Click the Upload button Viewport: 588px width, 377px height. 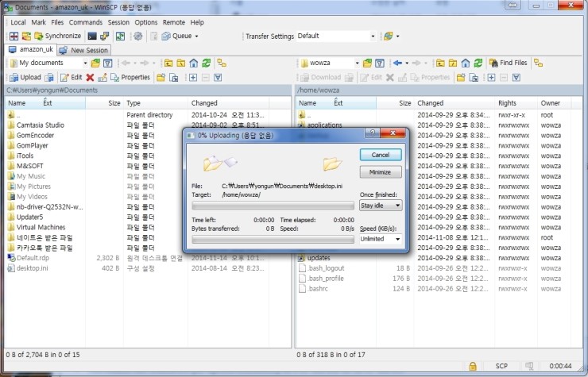pyautogui.click(x=25, y=77)
